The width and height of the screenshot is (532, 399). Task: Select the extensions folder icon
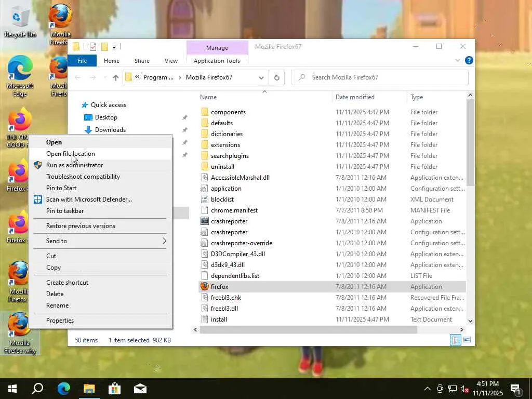(x=205, y=144)
